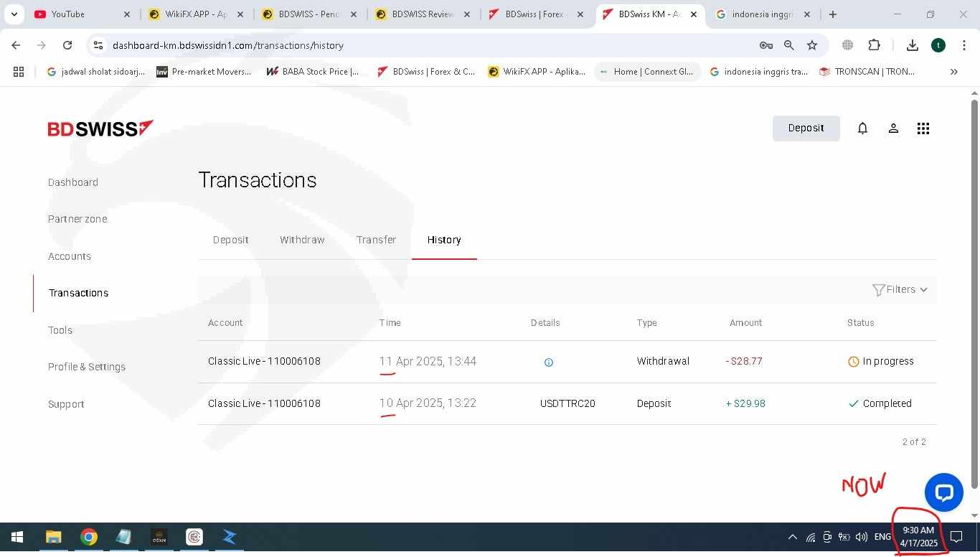Open the Chrome profile avatar
Image resolution: width=980 pixels, height=557 pixels.
[938, 45]
